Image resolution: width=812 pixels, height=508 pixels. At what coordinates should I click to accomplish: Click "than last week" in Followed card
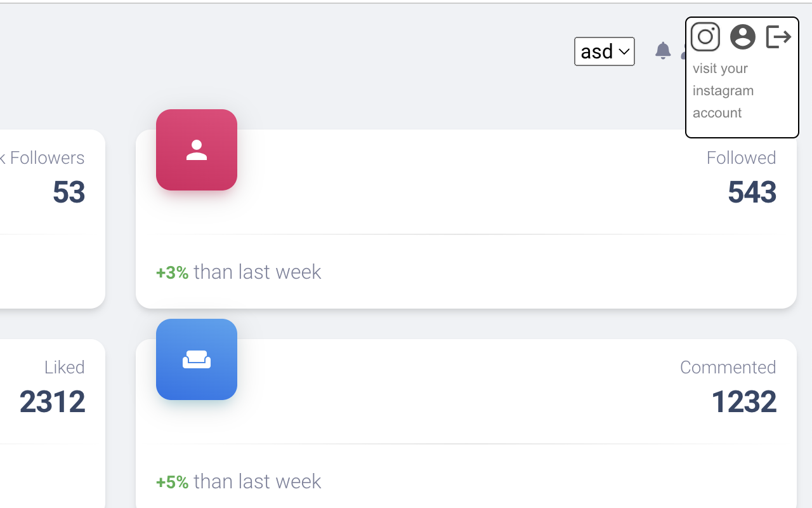tap(258, 272)
